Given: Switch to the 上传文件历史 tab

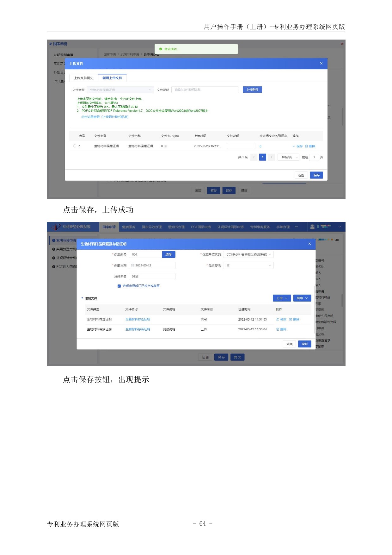Looking at the screenshot, I should point(84,78).
